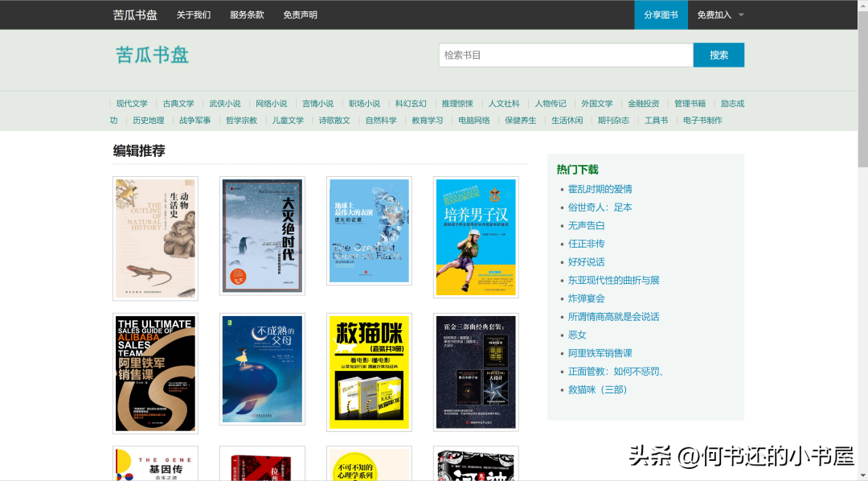Open the 不成熟的父母 book cover
The height and width of the screenshot is (481, 868).
coord(262,370)
